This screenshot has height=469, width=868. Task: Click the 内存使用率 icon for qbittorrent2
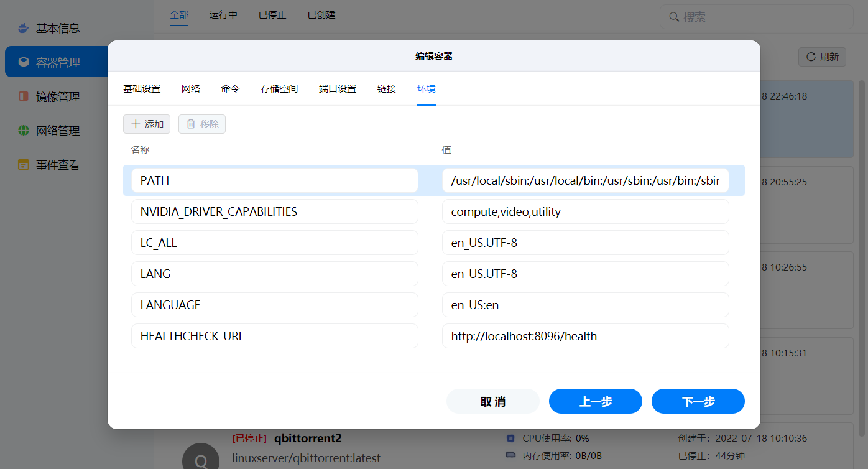[x=511, y=455]
